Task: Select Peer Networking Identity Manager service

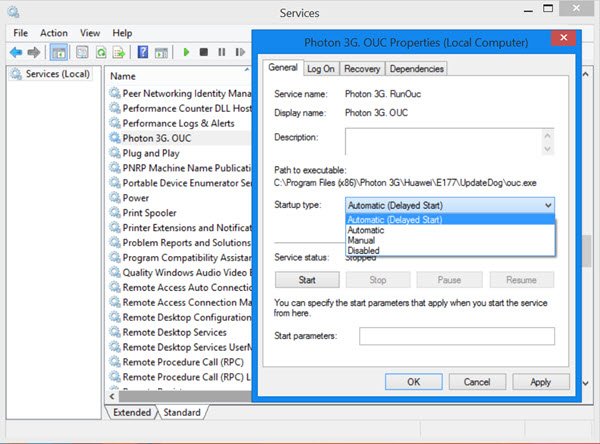Action: (180, 93)
